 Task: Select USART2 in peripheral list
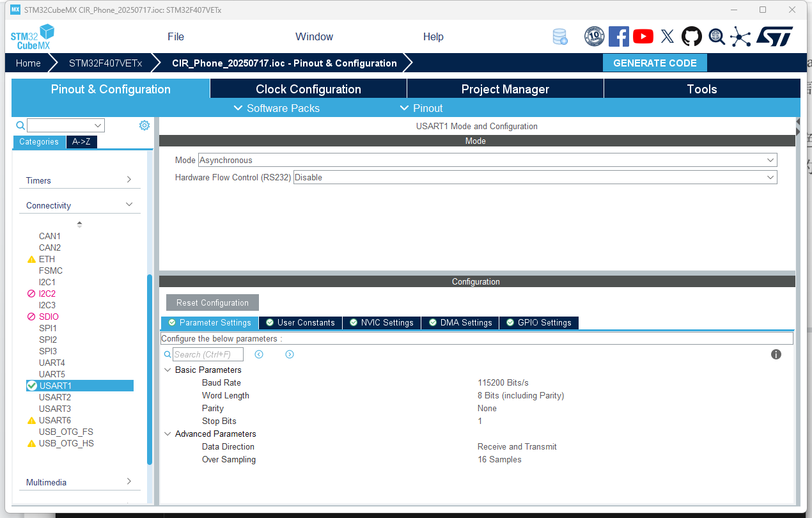(x=55, y=397)
